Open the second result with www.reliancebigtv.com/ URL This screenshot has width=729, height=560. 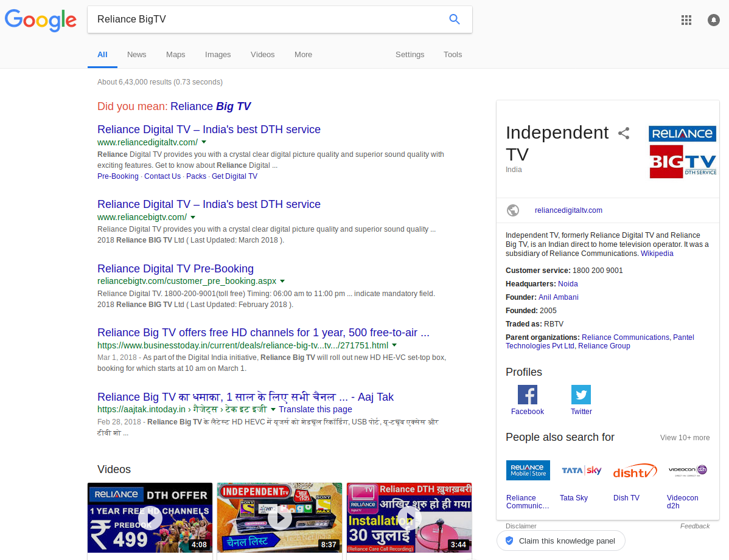209,204
